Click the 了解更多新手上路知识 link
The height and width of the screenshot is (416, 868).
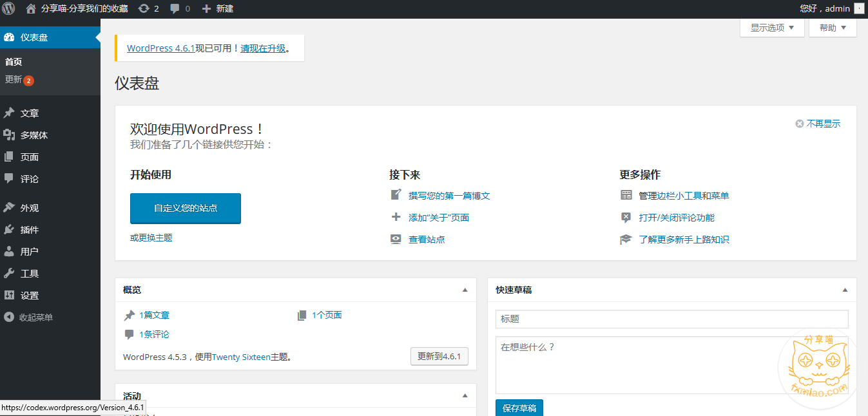pyautogui.click(x=684, y=240)
